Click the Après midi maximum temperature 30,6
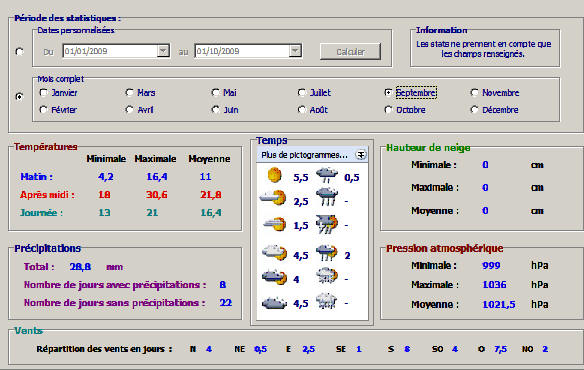 click(157, 195)
